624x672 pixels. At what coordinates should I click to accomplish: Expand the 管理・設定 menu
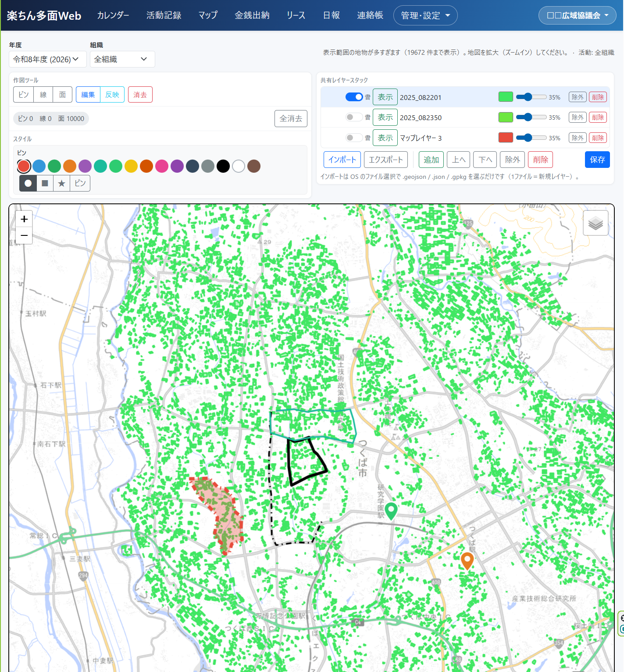425,15
